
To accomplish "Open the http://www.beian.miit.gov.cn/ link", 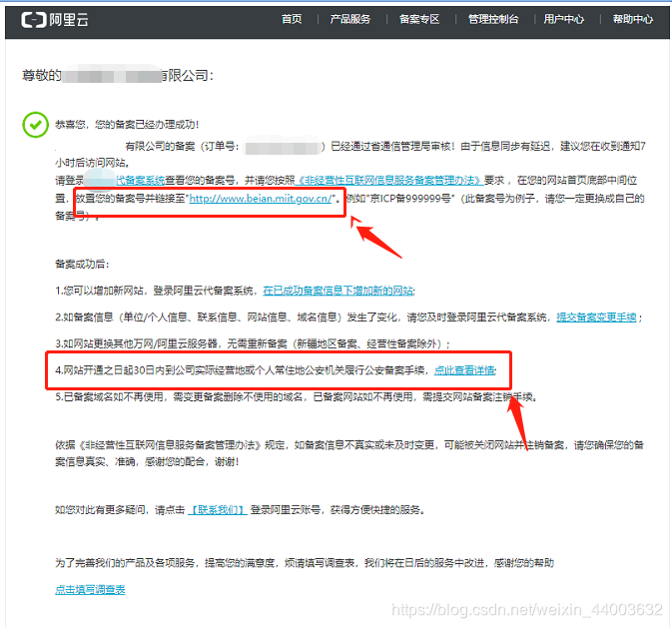I will pyautogui.click(x=261, y=199).
